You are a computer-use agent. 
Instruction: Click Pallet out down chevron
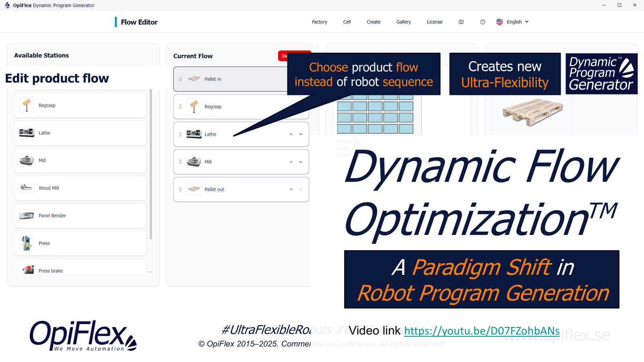click(301, 189)
